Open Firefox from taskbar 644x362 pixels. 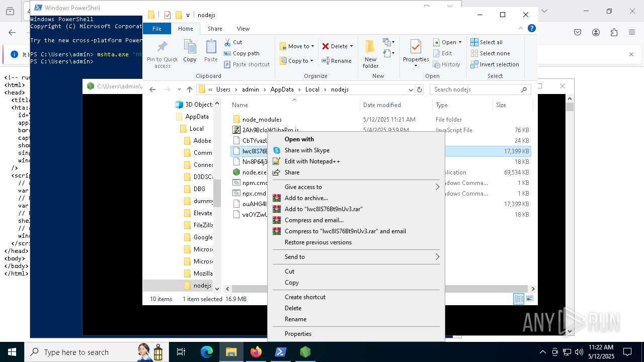click(256, 352)
